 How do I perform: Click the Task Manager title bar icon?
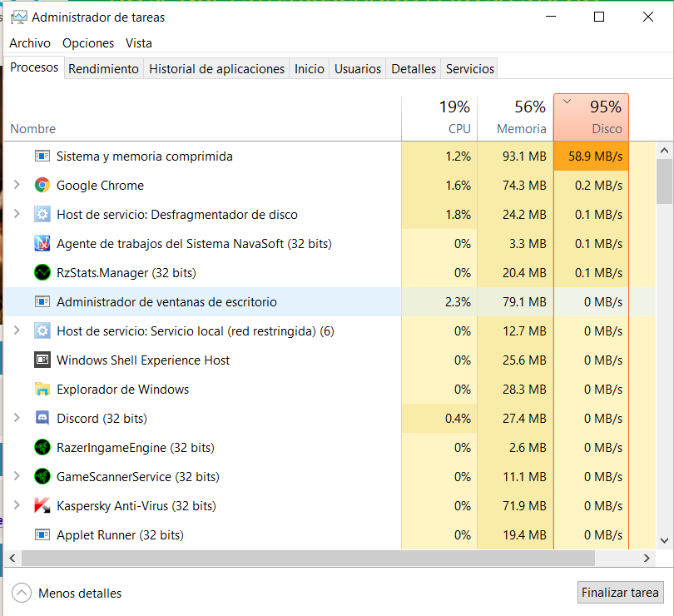(x=18, y=17)
